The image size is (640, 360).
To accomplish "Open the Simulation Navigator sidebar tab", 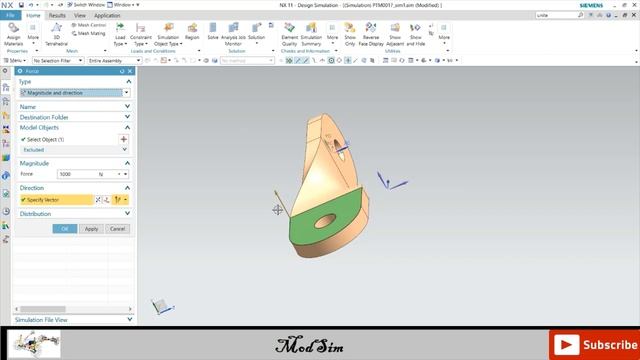I will (x=6, y=87).
